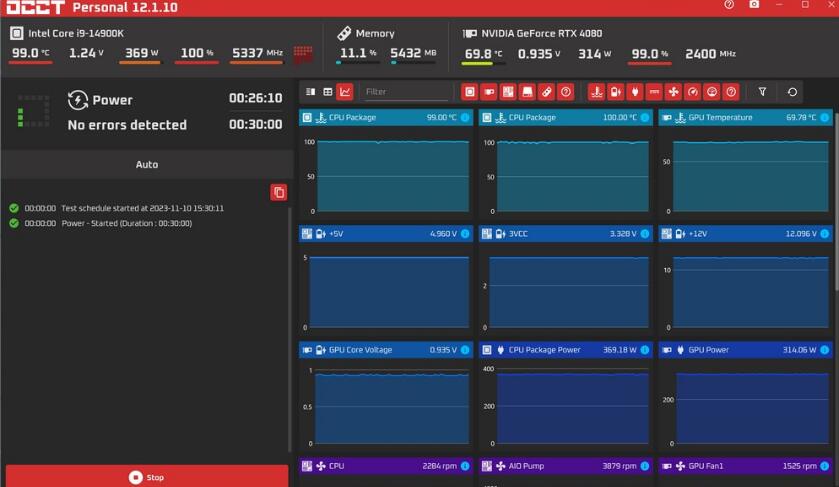Open info for the CPU Package Power graph
The image size is (839, 487).
click(645, 349)
